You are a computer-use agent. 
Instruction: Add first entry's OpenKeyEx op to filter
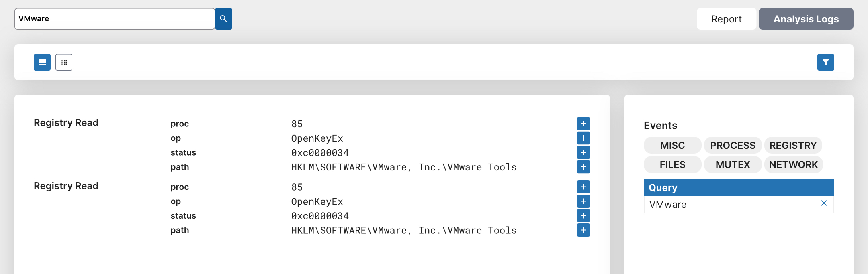[583, 138]
